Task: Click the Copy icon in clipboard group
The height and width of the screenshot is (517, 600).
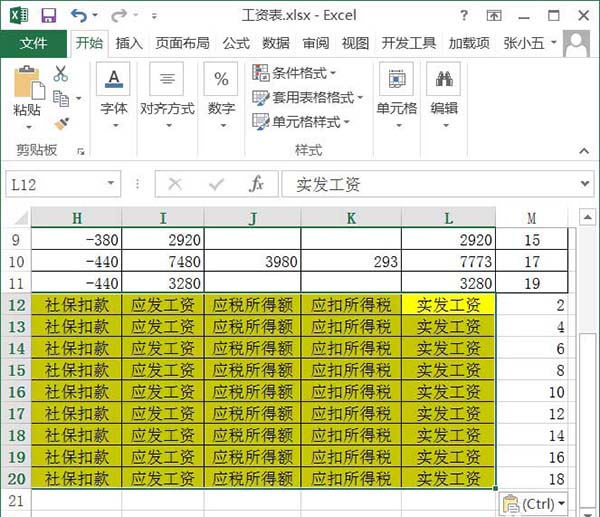Action: (61, 98)
